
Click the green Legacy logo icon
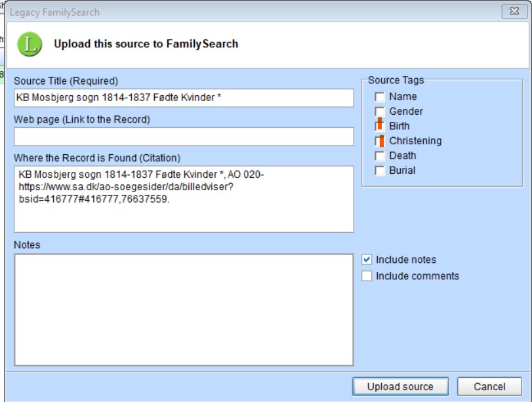click(x=30, y=44)
